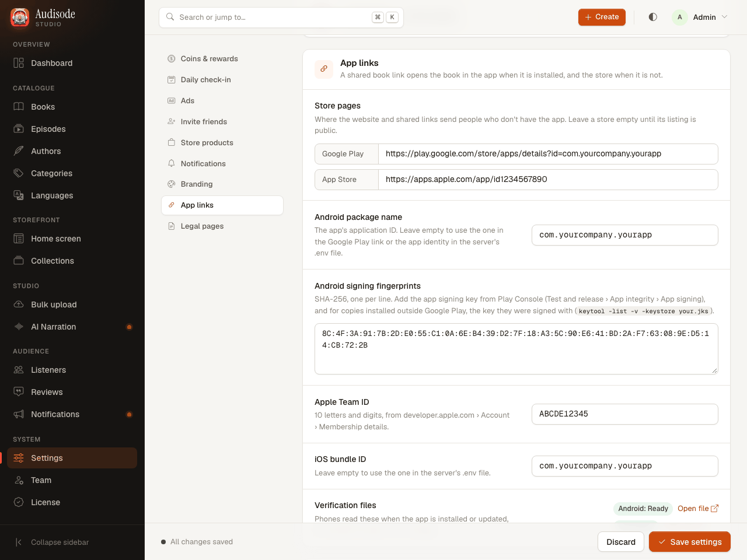Open the Categories page

[72, 173]
